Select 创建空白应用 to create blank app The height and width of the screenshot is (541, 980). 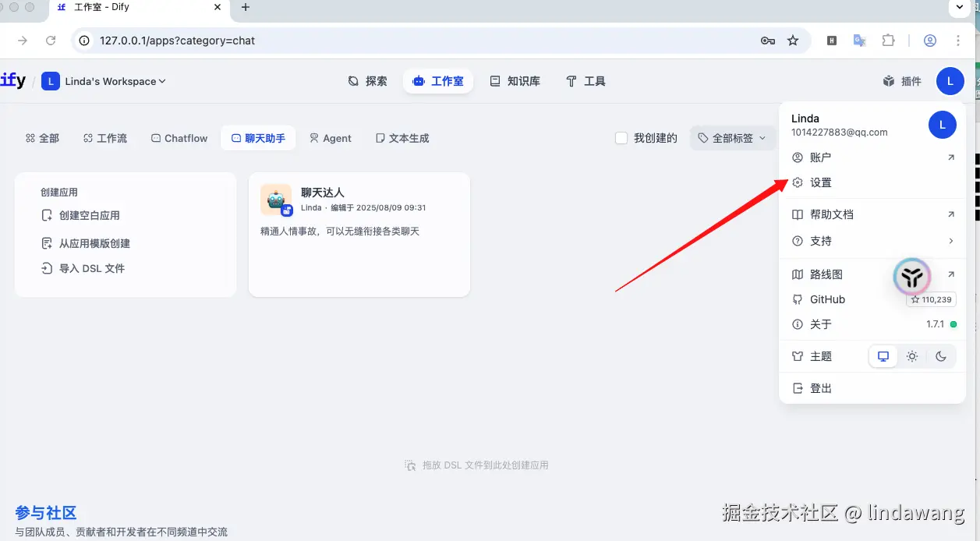tap(91, 217)
